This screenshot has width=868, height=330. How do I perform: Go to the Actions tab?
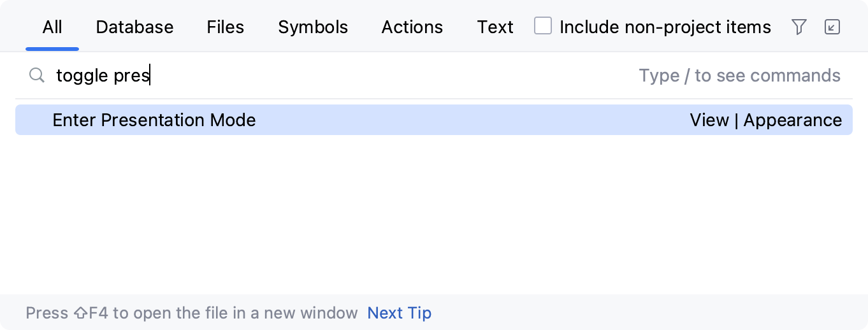pos(412,27)
